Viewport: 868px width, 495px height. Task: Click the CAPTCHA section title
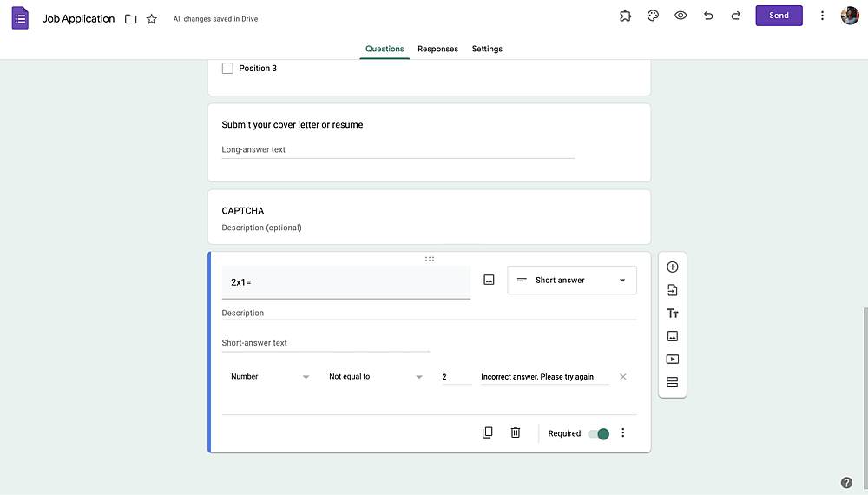coord(242,210)
